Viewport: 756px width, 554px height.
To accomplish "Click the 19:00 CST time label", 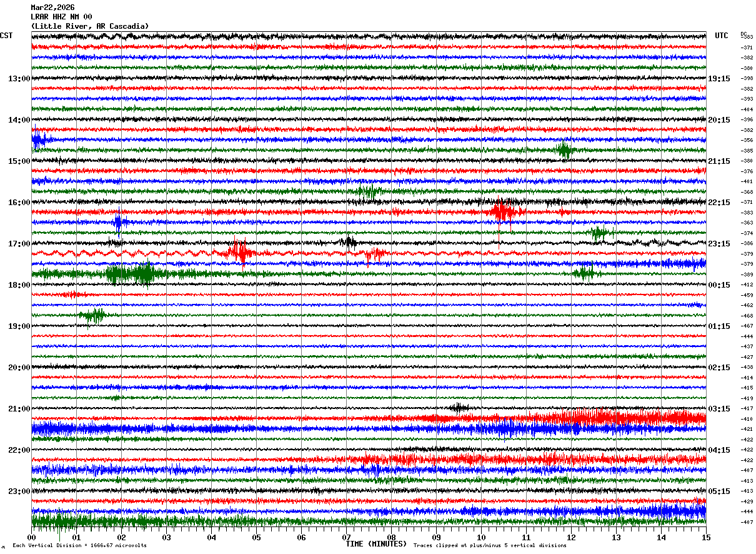I will [x=19, y=326].
